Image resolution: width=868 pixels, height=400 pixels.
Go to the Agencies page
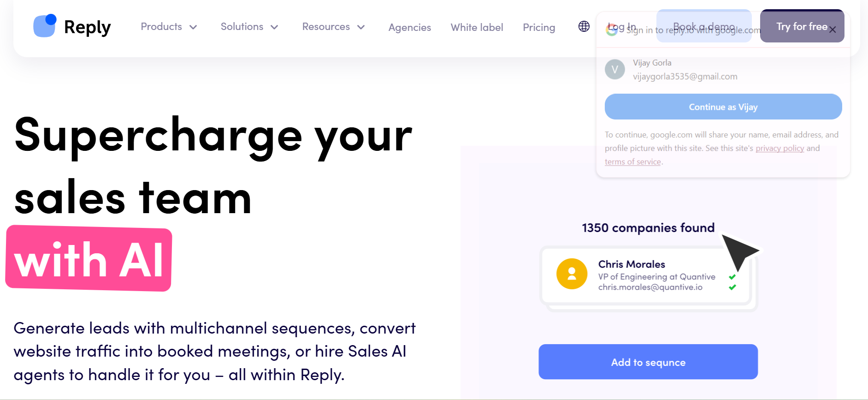(409, 28)
